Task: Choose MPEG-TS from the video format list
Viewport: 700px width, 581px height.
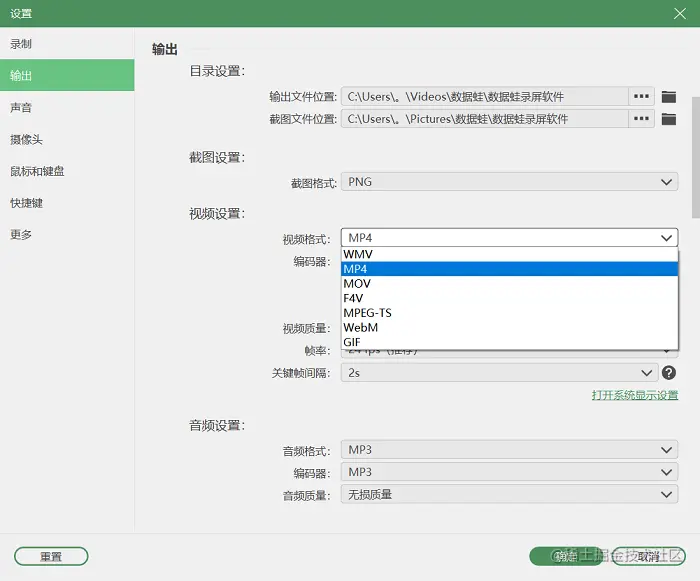Action: pyautogui.click(x=509, y=313)
